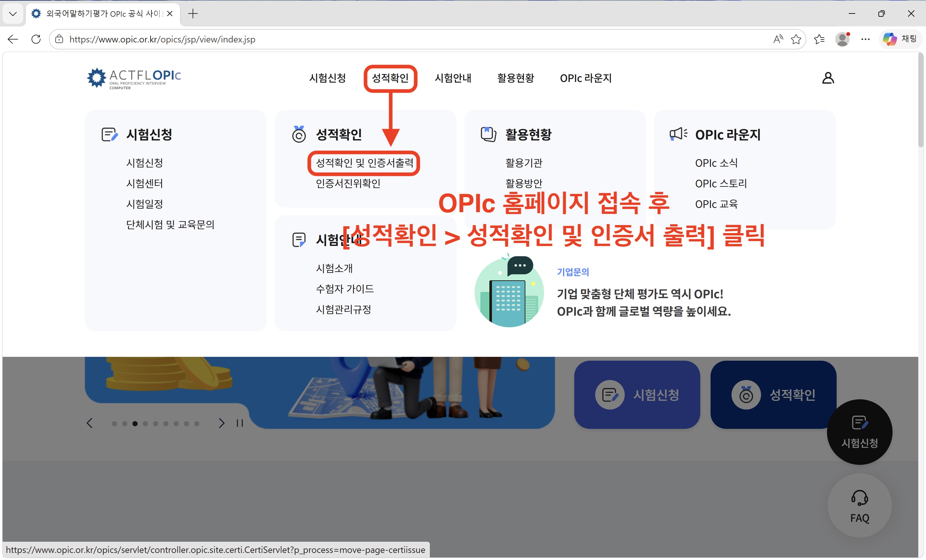The image size is (926, 560).
Task: Select the active third slide dot
Action: 135,424
